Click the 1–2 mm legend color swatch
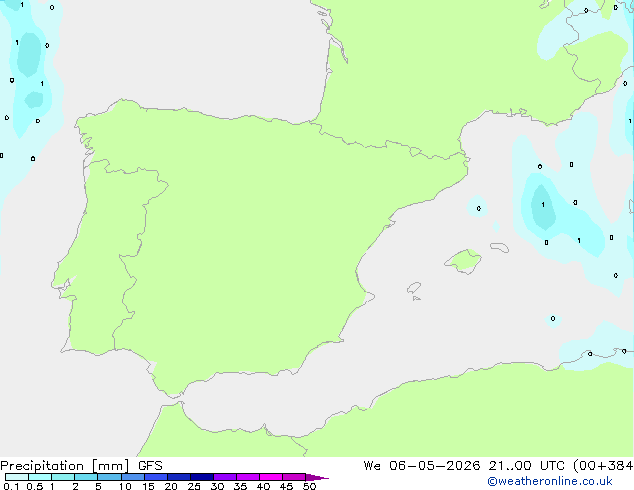This screenshot has height=490, width=634. point(63,477)
